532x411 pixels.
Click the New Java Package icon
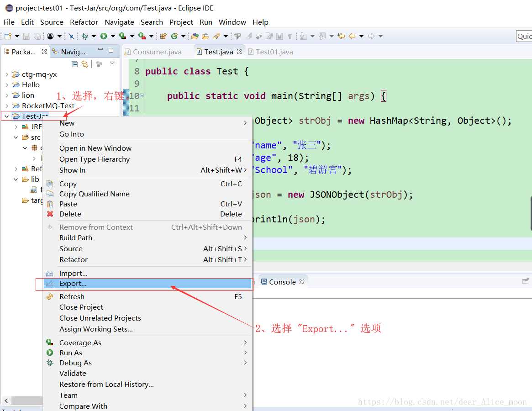click(x=163, y=36)
